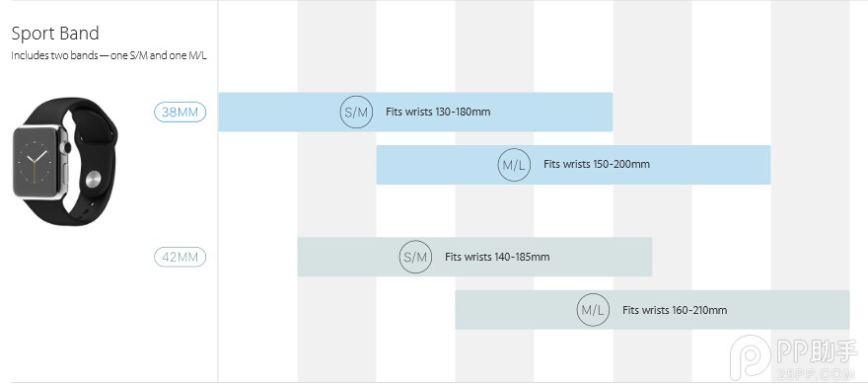Click the M/L circle icon in 42MM row
868x388 pixels.
coord(593,310)
